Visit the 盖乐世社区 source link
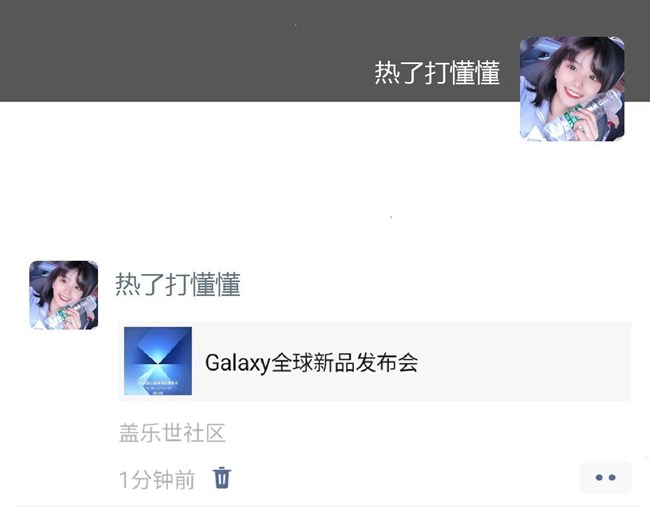Viewport: 650px width, 513px height. pyautogui.click(x=172, y=433)
